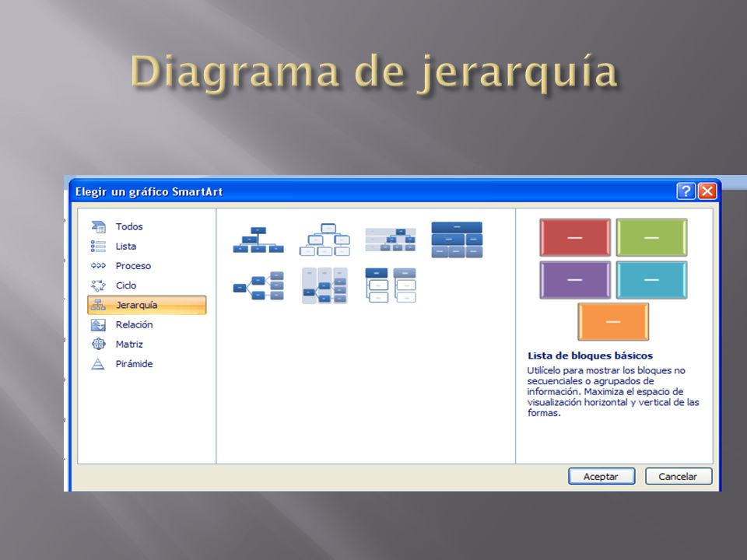Click the Matriz category icon
This screenshot has height=560, width=747.
coord(98,344)
